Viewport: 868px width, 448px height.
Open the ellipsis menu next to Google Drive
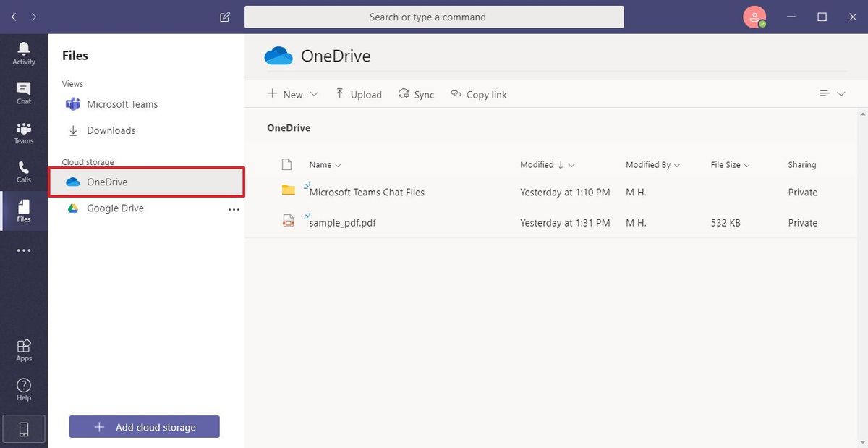[234, 209]
